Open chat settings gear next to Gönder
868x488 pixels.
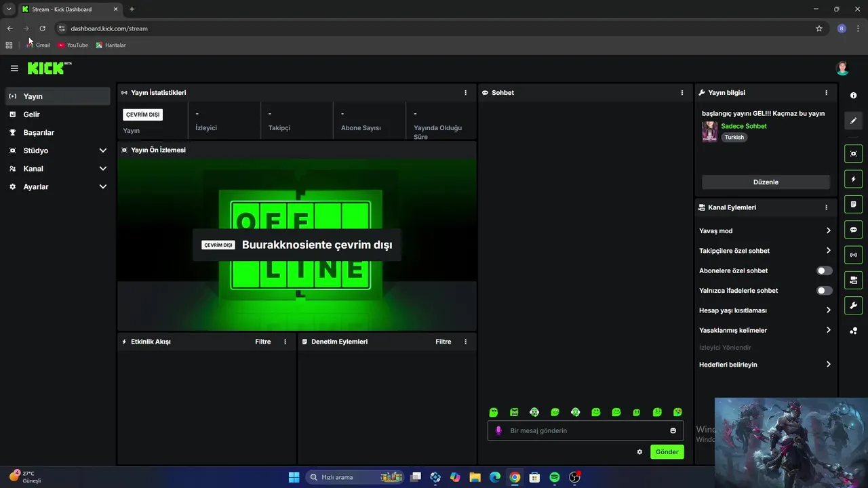point(639,452)
